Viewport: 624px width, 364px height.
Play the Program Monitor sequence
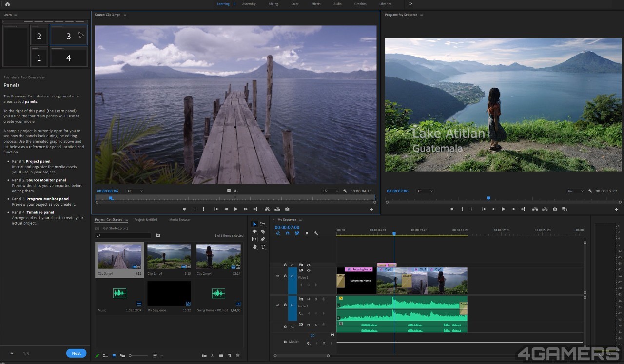tap(504, 209)
